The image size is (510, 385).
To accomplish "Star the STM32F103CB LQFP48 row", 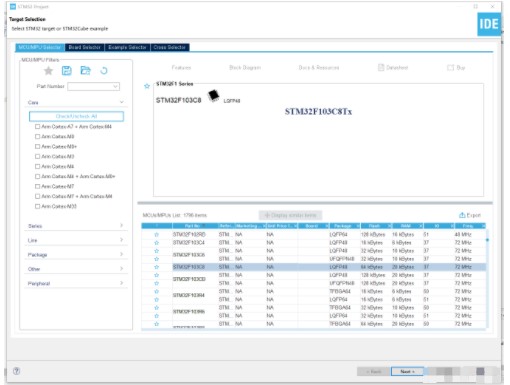I will (156, 275).
